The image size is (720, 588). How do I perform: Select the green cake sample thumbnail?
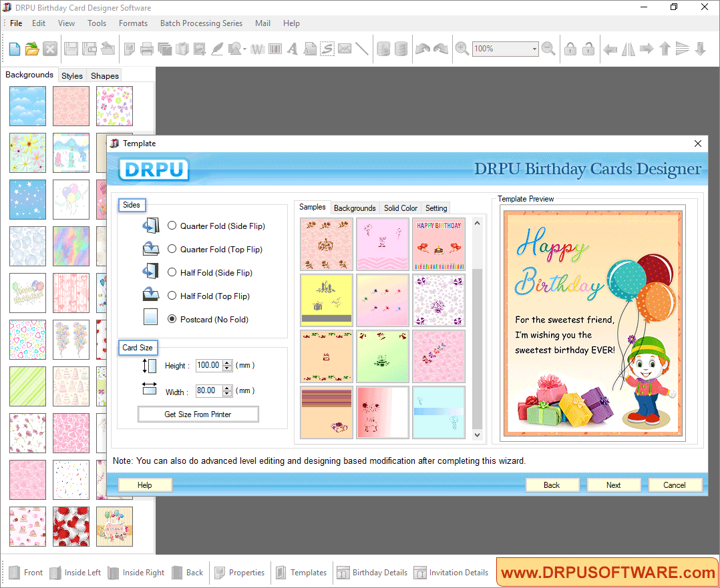tap(383, 356)
